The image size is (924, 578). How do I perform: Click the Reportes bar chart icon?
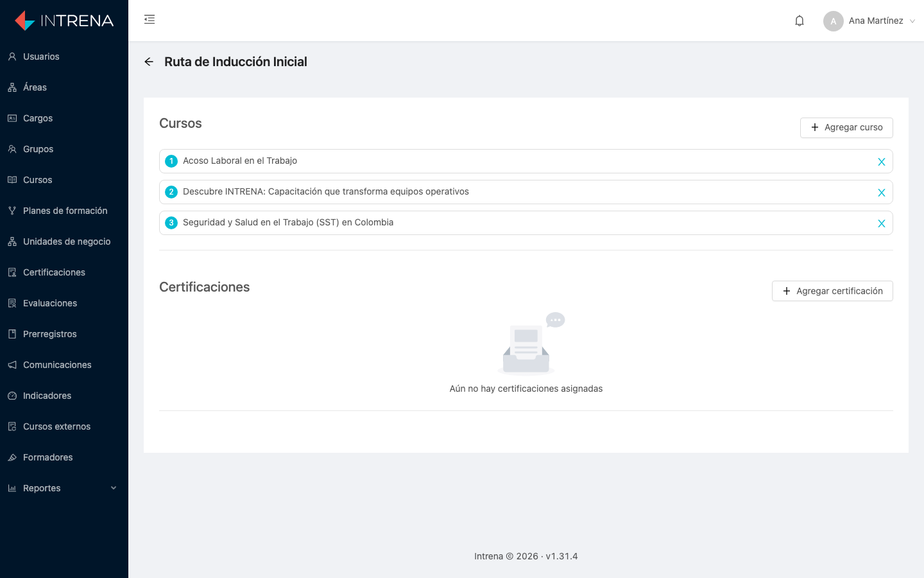[12, 488]
